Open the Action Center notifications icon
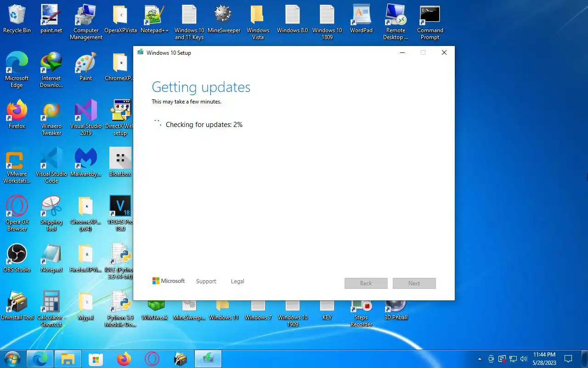This screenshot has height=368, width=588. click(568, 359)
